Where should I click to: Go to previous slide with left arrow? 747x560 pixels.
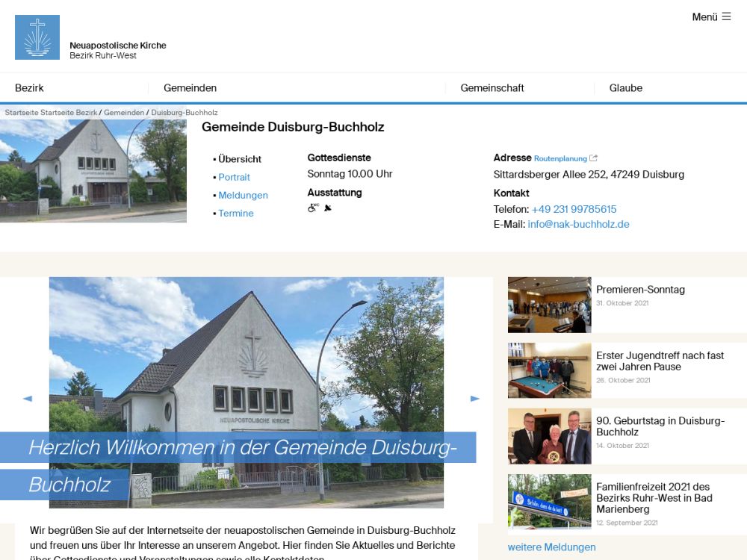[28, 399]
